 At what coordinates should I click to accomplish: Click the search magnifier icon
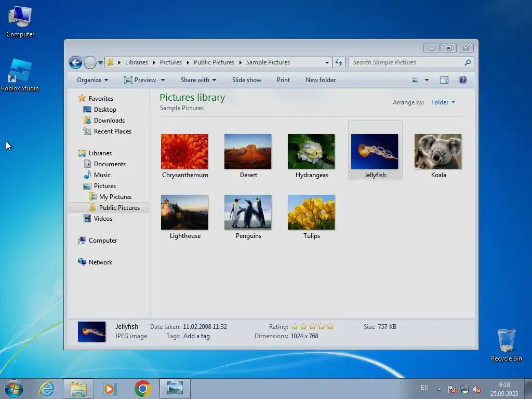point(468,62)
